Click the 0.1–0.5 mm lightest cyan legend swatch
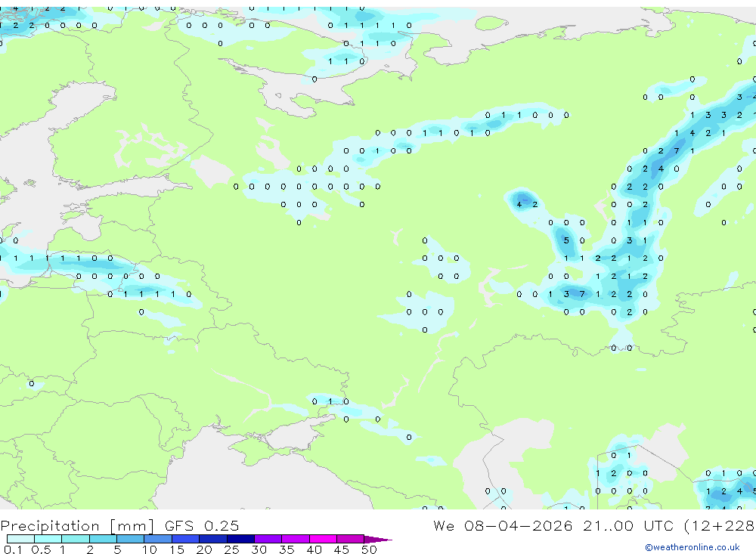The image size is (756, 554). [20, 539]
